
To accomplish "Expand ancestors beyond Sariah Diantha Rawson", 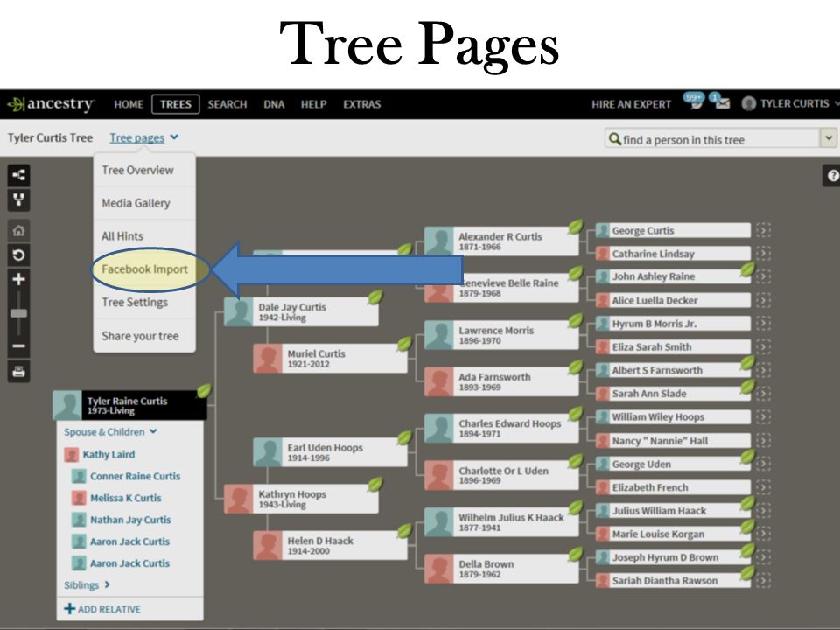I will 763,580.
